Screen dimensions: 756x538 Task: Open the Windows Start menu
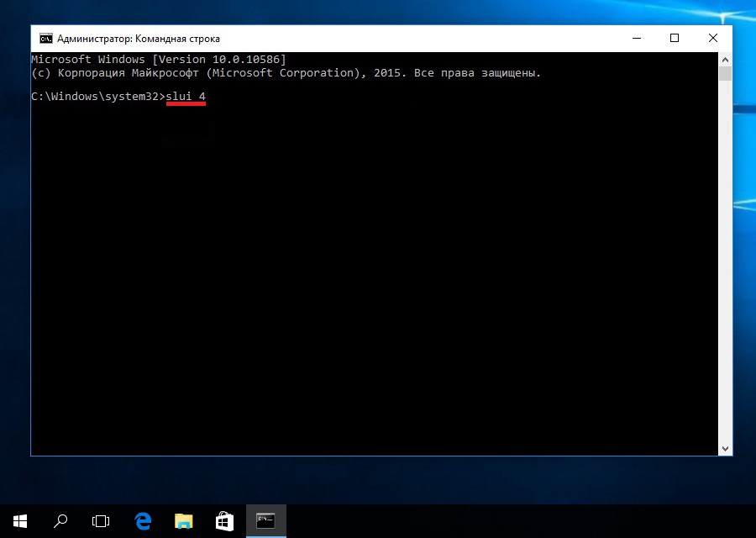click(x=20, y=521)
